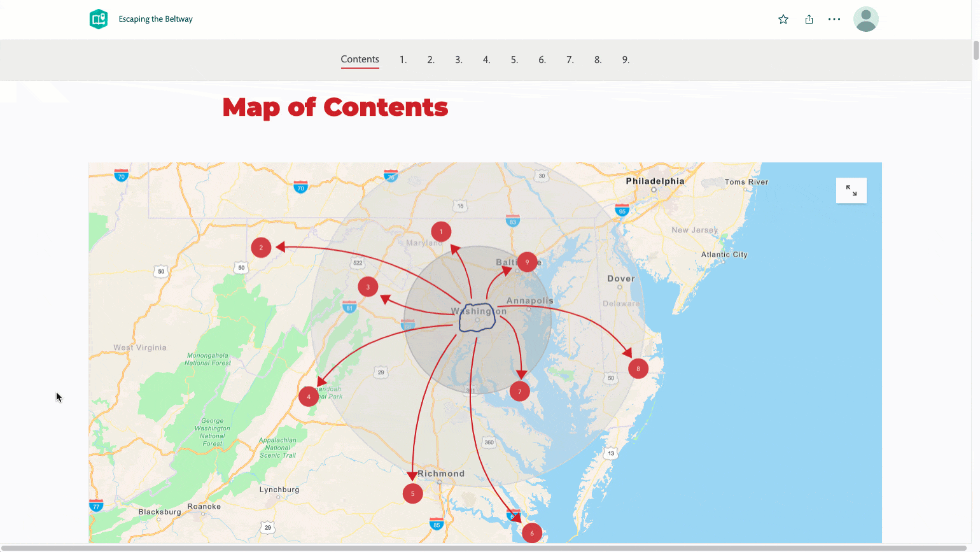Select map marker 5 near Richmond
The image size is (980, 552).
[412, 493]
